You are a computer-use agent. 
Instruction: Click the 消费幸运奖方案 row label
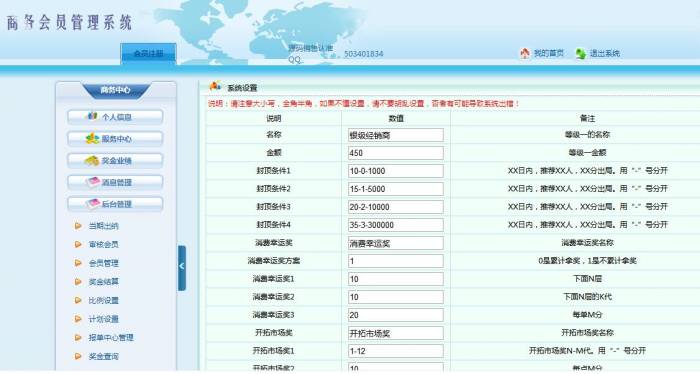tap(274, 261)
